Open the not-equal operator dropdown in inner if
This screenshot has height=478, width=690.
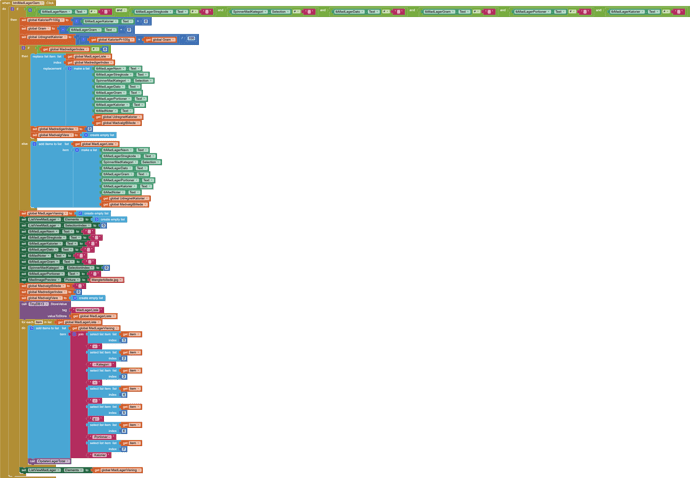click(x=95, y=49)
